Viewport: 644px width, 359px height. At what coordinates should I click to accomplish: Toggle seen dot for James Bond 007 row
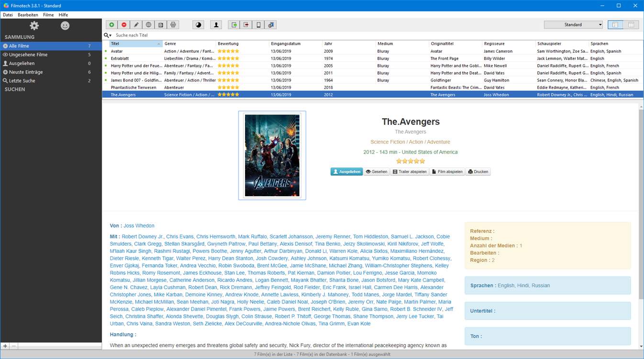point(106,80)
